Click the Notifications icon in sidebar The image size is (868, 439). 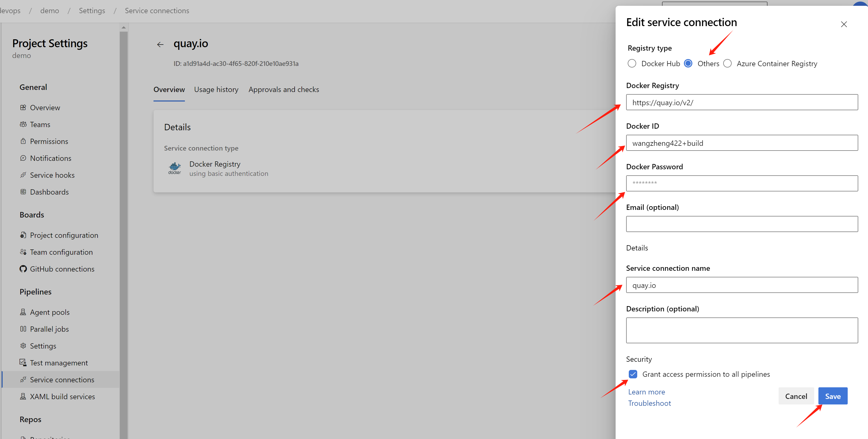[x=23, y=158]
